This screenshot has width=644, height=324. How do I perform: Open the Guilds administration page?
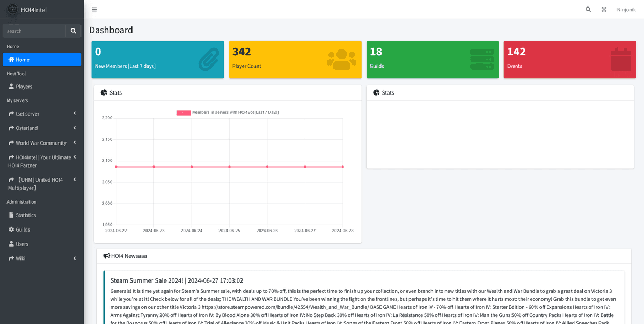coord(42,229)
